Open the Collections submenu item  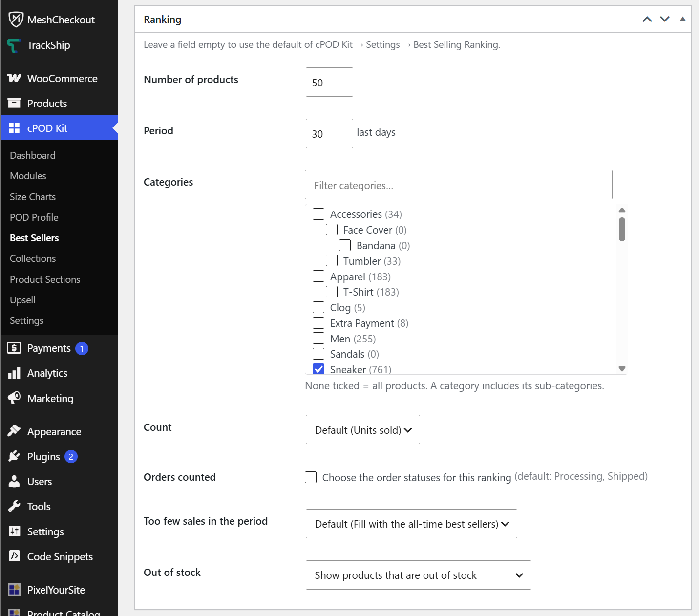(x=33, y=258)
